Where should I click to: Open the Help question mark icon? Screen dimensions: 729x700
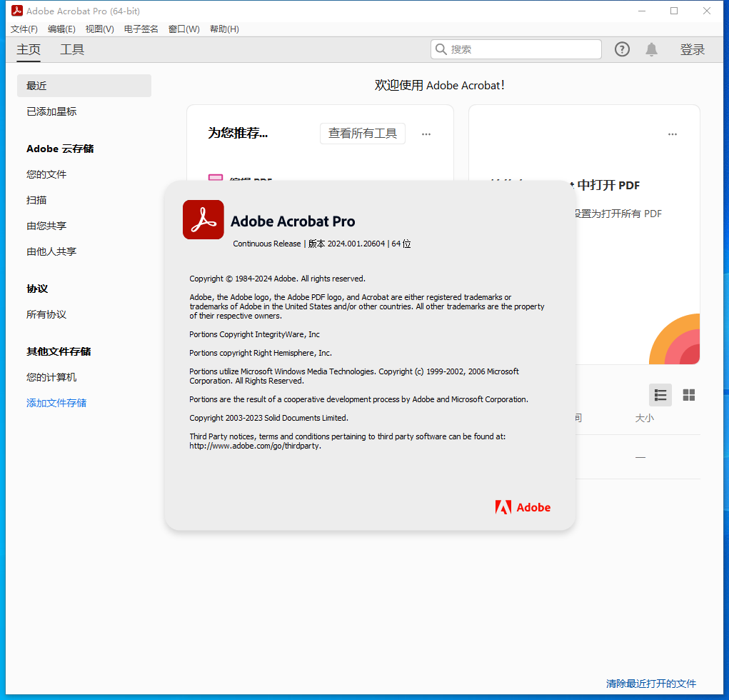622,49
